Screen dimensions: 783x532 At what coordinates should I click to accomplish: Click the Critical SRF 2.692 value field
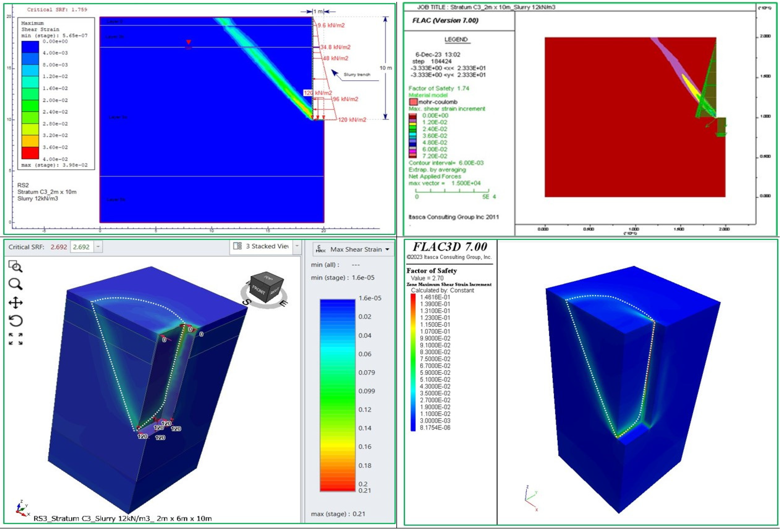coord(82,247)
